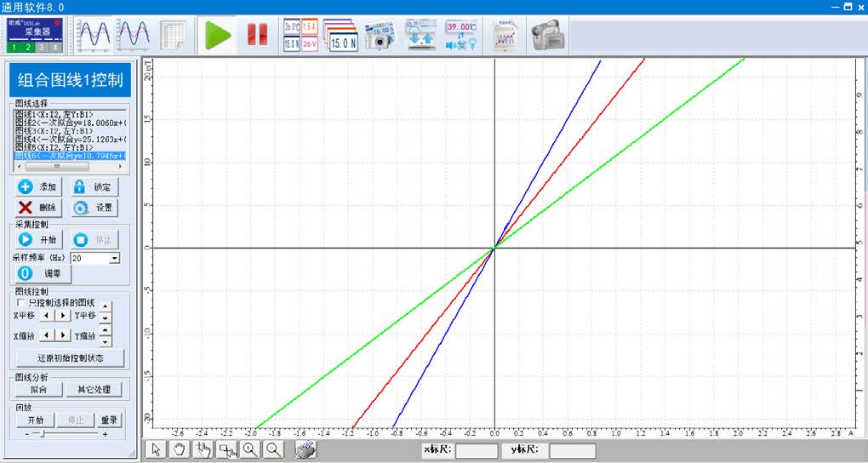Click the X平移 right arrow

point(64,315)
